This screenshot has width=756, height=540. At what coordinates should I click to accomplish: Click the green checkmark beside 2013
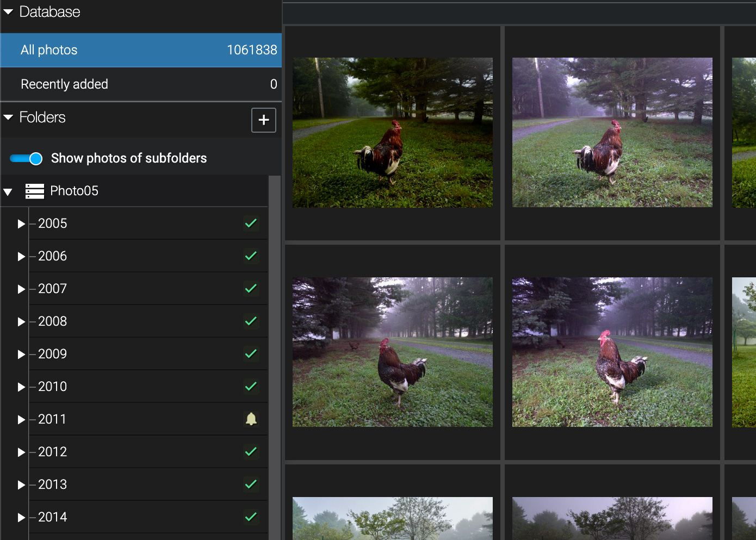tap(251, 484)
